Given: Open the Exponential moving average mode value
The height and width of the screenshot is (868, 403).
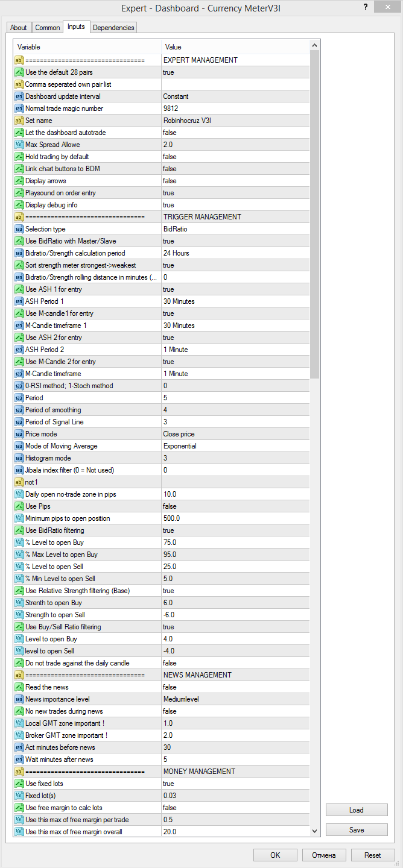Looking at the screenshot, I should point(235,446).
